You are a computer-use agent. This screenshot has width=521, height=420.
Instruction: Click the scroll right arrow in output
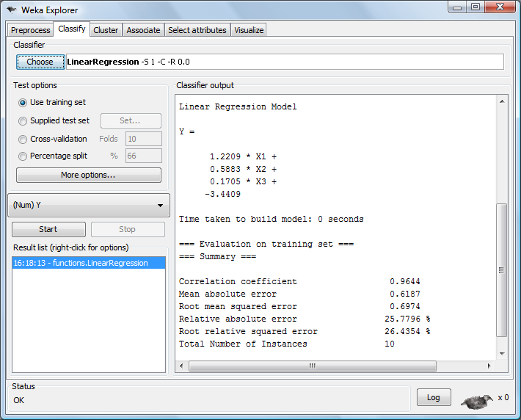coord(489,366)
